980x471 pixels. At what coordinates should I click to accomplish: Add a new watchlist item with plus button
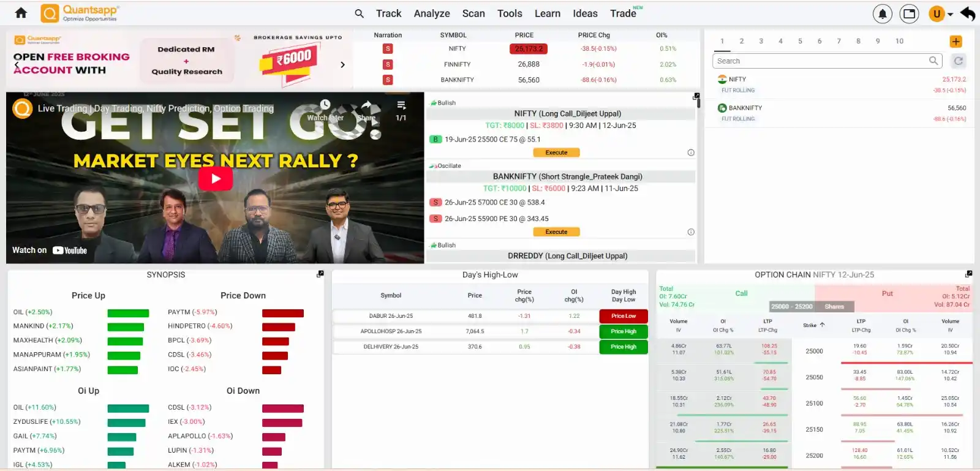956,41
